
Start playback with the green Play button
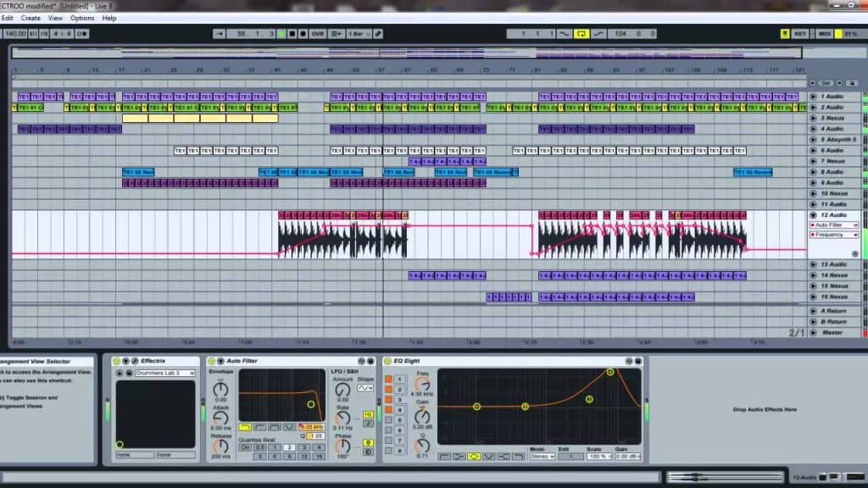click(281, 34)
